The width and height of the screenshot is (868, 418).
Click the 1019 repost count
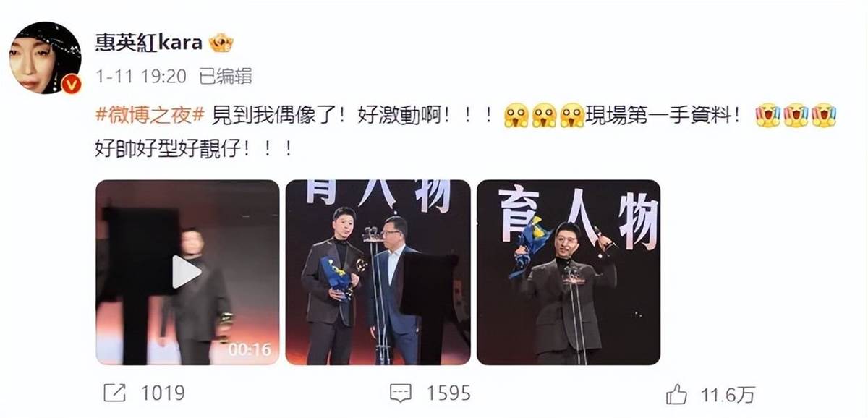coord(163,393)
